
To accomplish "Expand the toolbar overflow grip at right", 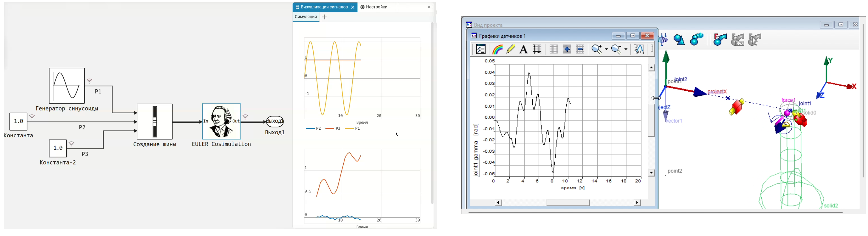I will [652, 49].
